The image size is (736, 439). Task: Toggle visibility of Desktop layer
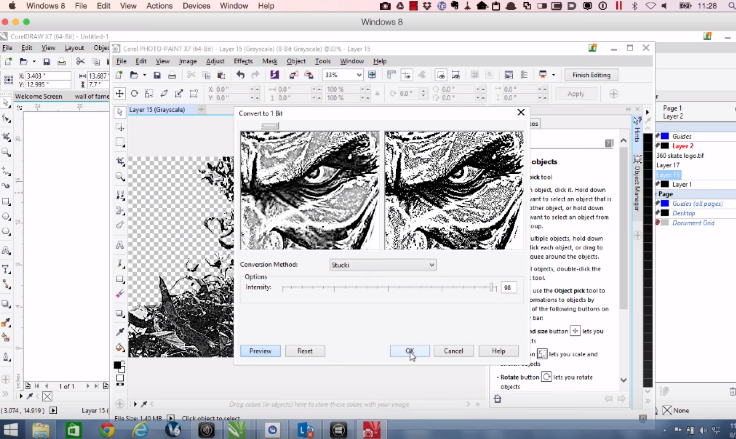coord(658,213)
